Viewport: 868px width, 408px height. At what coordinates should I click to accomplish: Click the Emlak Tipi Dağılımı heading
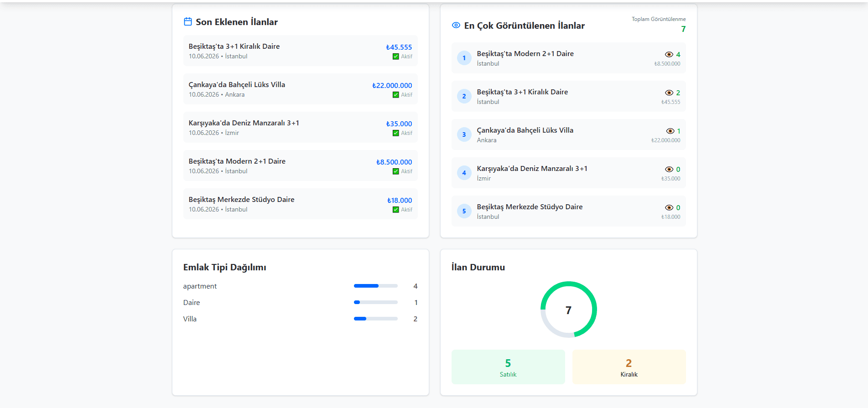pos(224,267)
